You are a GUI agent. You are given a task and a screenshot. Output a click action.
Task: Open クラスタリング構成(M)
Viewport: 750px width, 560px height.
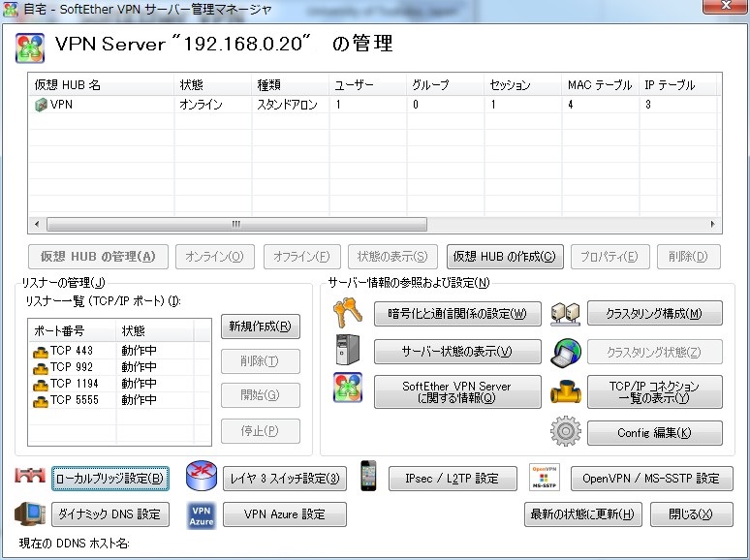click(654, 314)
